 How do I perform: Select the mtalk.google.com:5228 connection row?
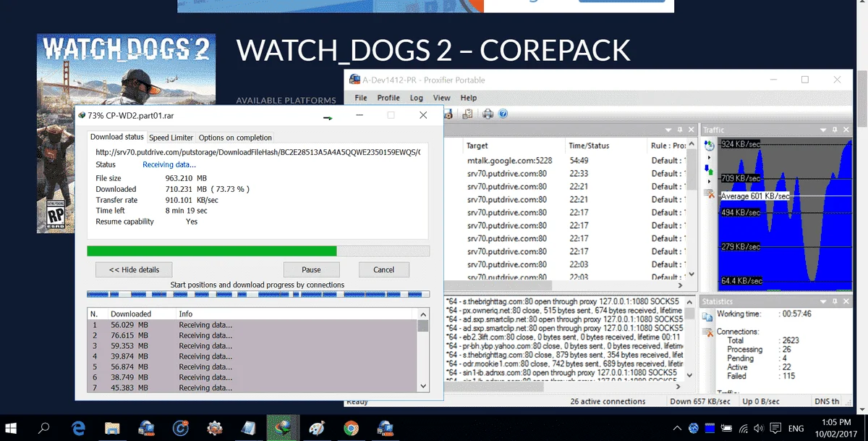click(x=564, y=160)
